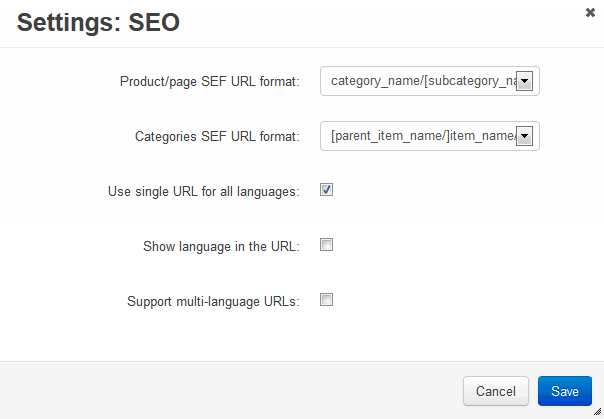Click the Categories SEF URL format label
The height and width of the screenshot is (419, 604).
(217, 137)
